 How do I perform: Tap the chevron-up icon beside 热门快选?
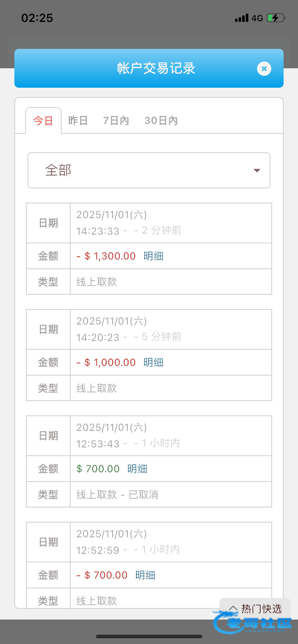pos(233,609)
